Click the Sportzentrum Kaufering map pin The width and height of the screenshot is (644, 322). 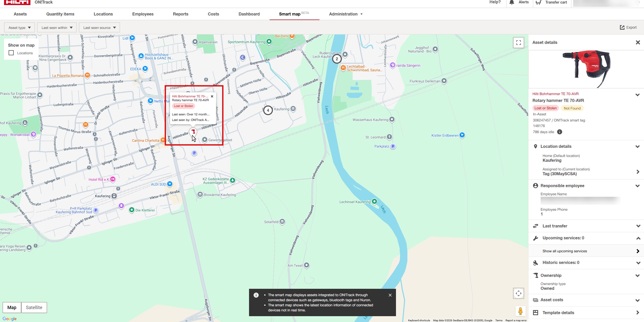pos(269,41)
